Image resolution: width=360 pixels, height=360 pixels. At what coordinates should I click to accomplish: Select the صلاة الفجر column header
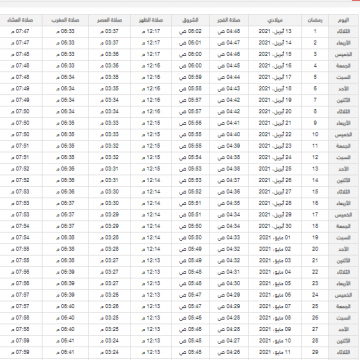(229, 20)
